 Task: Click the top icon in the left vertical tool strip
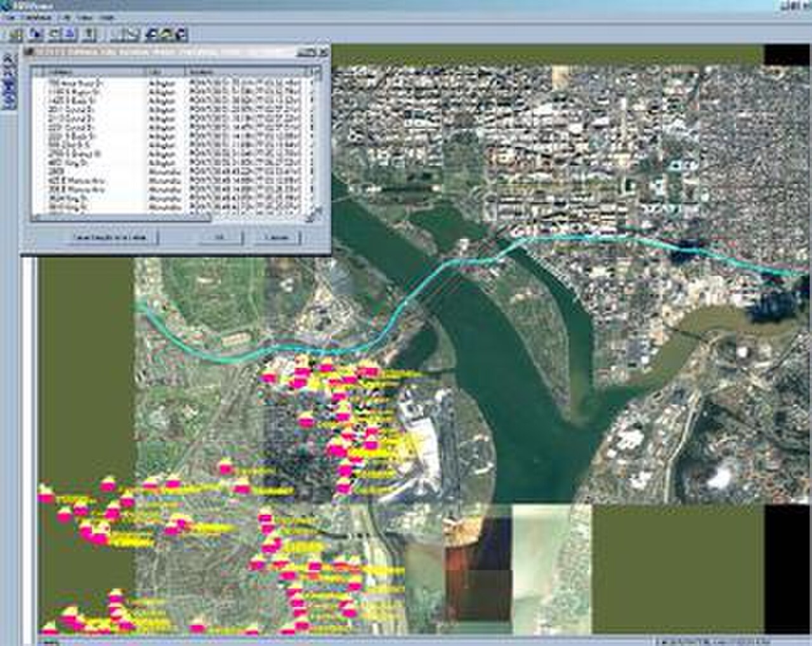click(8, 59)
